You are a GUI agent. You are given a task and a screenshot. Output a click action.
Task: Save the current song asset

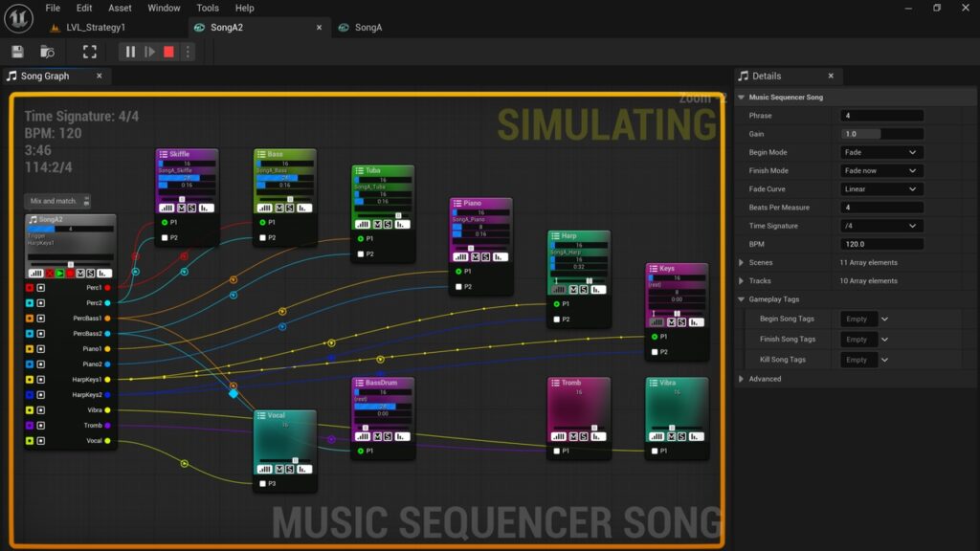pos(17,52)
